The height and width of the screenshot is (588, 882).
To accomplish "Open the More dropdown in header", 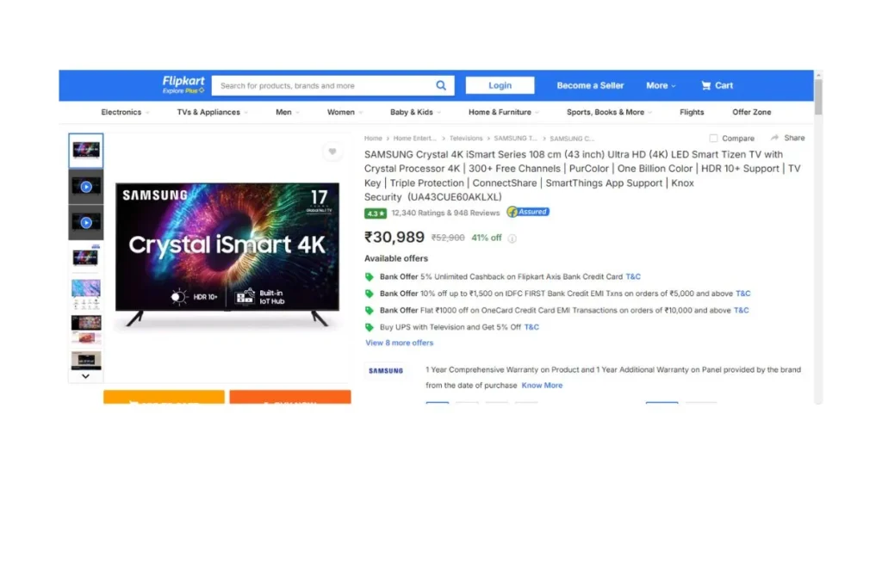I will [x=661, y=85].
